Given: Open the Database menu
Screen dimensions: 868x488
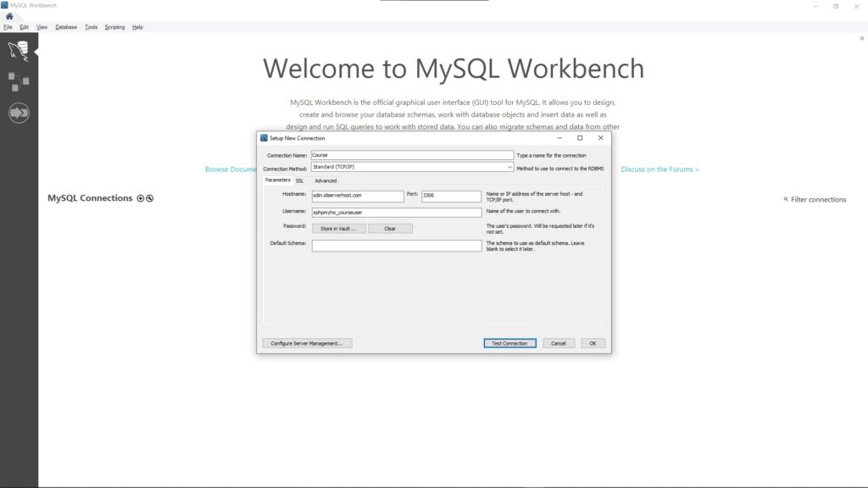Looking at the screenshot, I should pyautogui.click(x=66, y=27).
